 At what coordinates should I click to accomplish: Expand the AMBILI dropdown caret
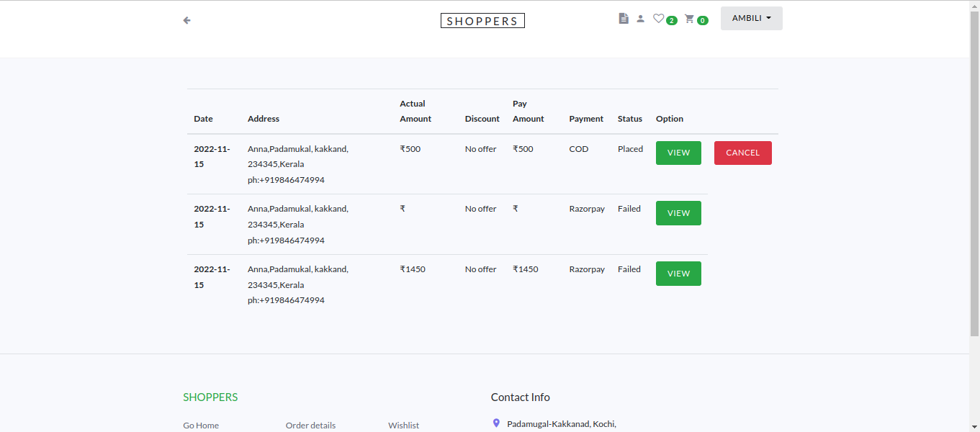(x=769, y=18)
